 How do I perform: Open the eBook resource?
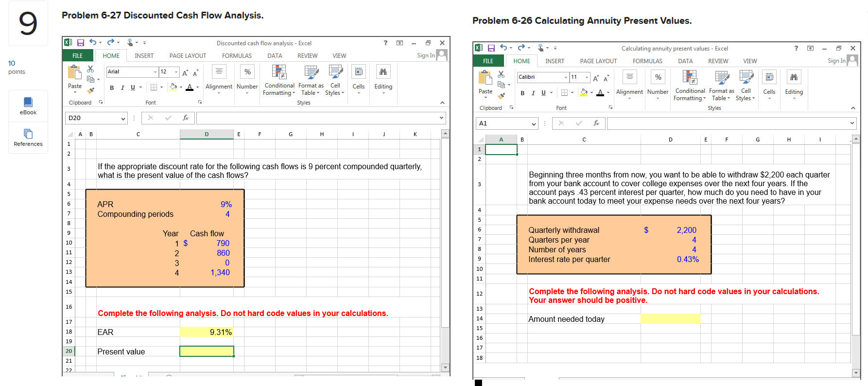28,106
